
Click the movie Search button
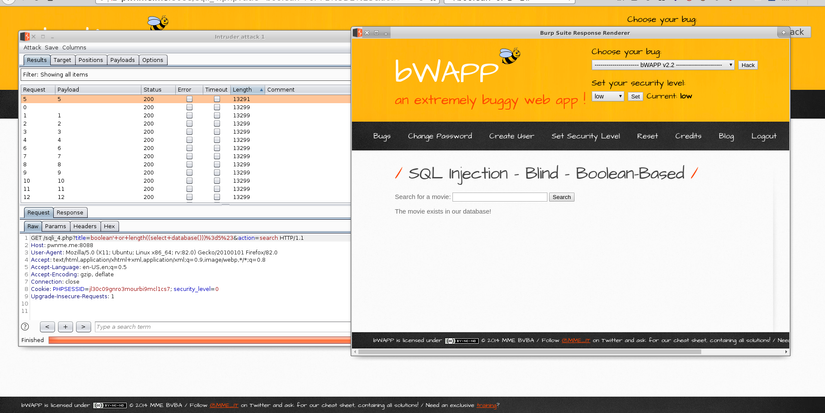[561, 197]
